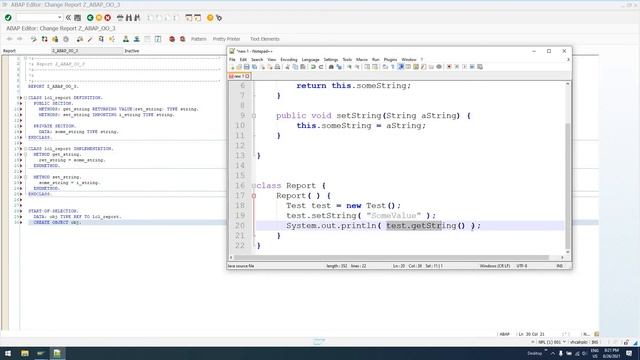The height and width of the screenshot is (360, 640).
Task: Collapse the CLASS lcl_report IMPLEMENTATION block in ABAP
Action: pyautogui.click(x=25, y=149)
